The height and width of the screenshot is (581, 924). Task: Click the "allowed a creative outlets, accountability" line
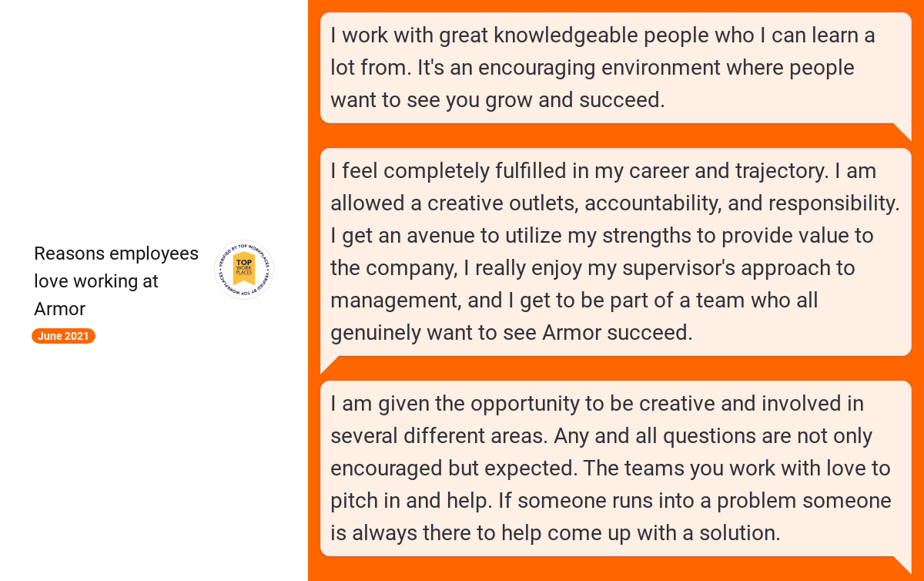coord(615,203)
